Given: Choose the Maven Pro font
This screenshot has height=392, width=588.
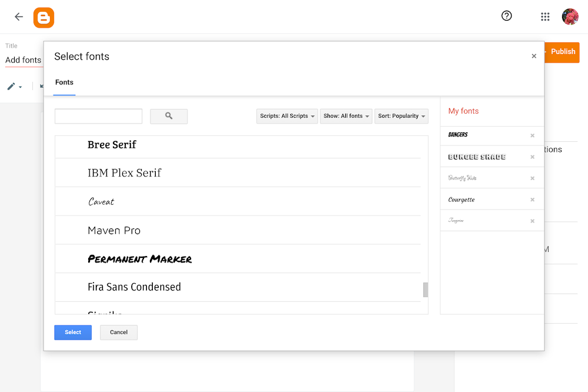Looking at the screenshot, I should click(238, 230).
